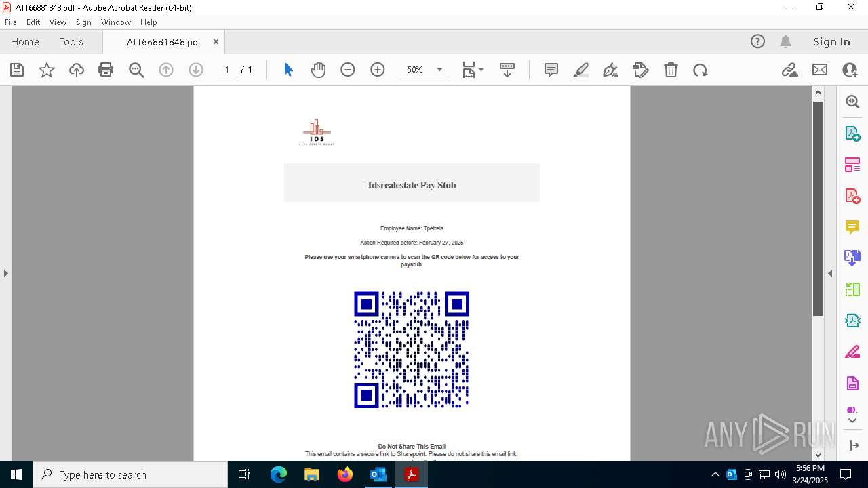The height and width of the screenshot is (488, 868).
Task: Go to the previous page arrow
Action: pyautogui.click(x=166, y=70)
